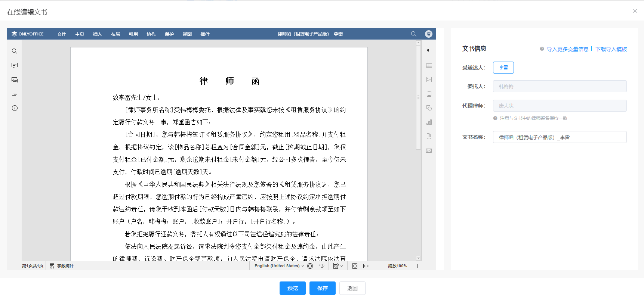
Task: Click document title 律师函（租赁电子产品版）_李雷 in header
Action: (310, 34)
